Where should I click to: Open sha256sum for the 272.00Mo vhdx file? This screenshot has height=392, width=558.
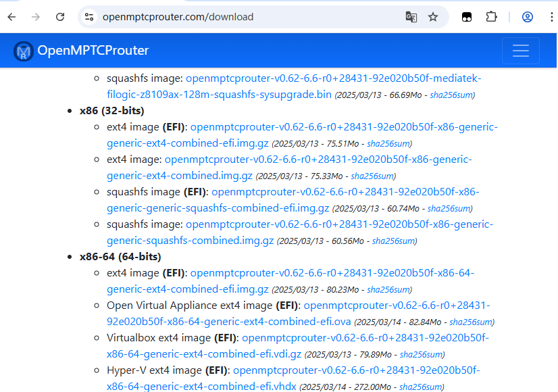tap(420, 387)
